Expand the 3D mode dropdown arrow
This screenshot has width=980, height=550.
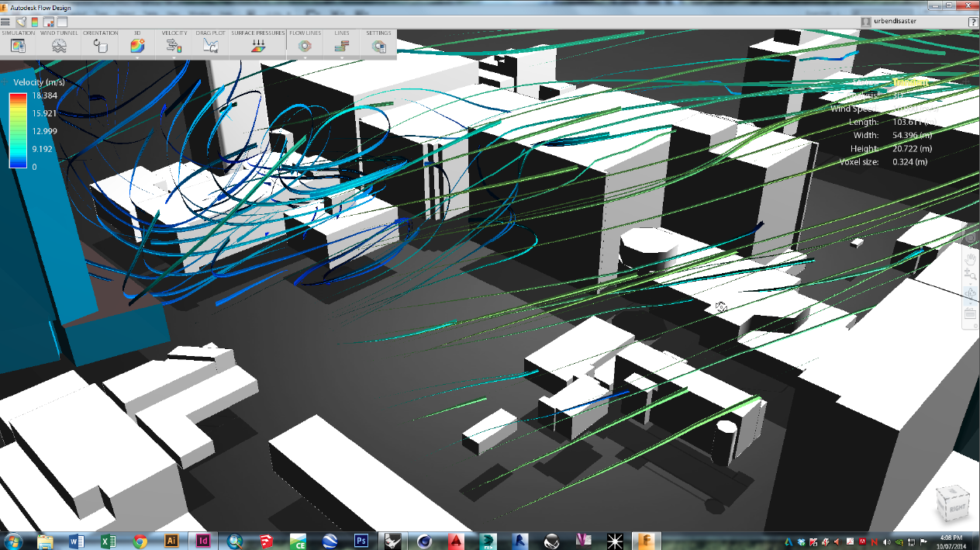coord(136,57)
